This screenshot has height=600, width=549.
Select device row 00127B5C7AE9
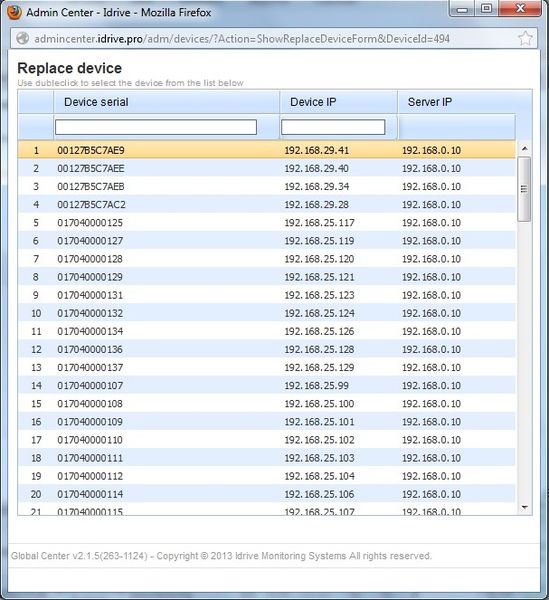pyautogui.click(x=267, y=150)
